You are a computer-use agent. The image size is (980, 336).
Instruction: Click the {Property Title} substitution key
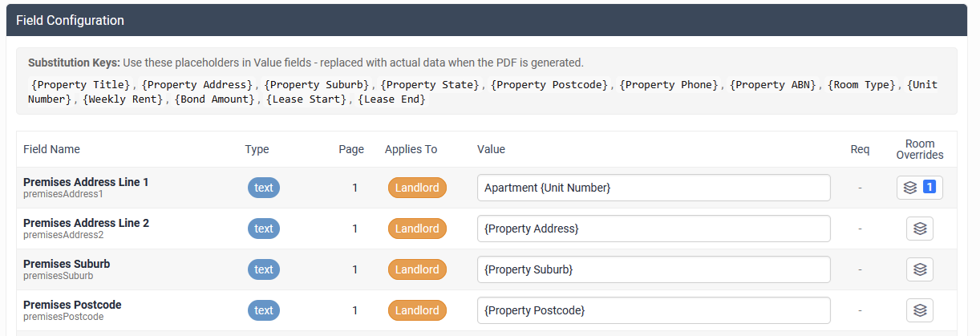coord(80,85)
